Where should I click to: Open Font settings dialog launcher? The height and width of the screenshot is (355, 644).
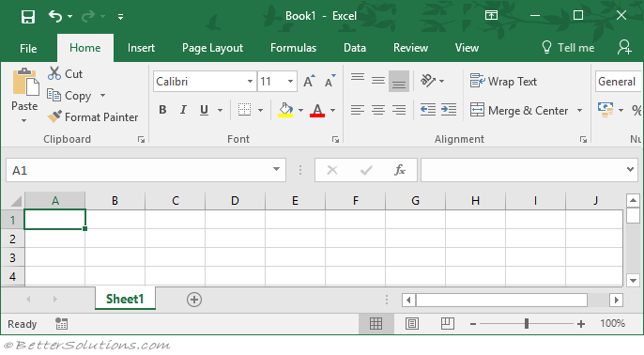point(335,140)
